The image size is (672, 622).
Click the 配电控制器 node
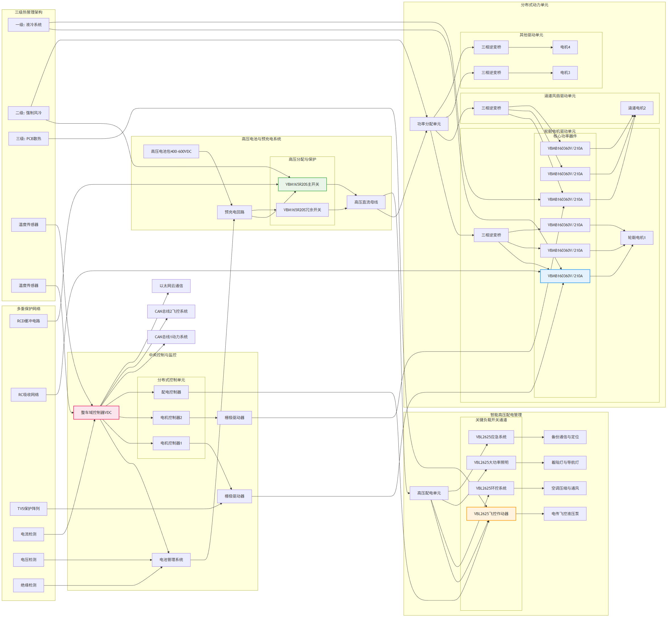point(171,392)
